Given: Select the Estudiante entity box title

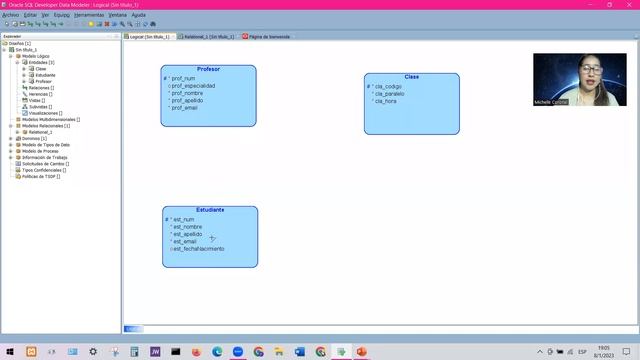Looking at the screenshot, I should [210, 210].
